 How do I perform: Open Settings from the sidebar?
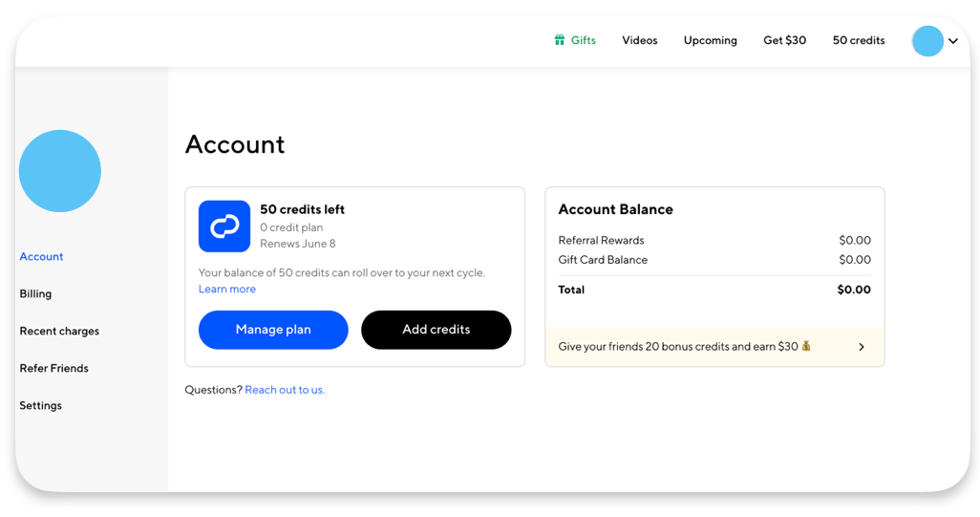click(x=40, y=405)
